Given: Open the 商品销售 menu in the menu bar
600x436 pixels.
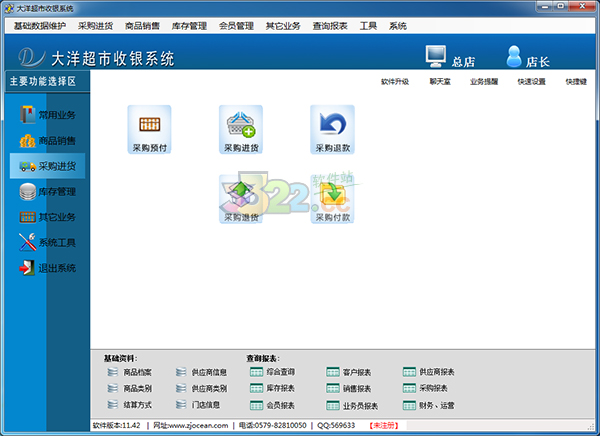Looking at the screenshot, I should pyautogui.click(x=142, y=26).
